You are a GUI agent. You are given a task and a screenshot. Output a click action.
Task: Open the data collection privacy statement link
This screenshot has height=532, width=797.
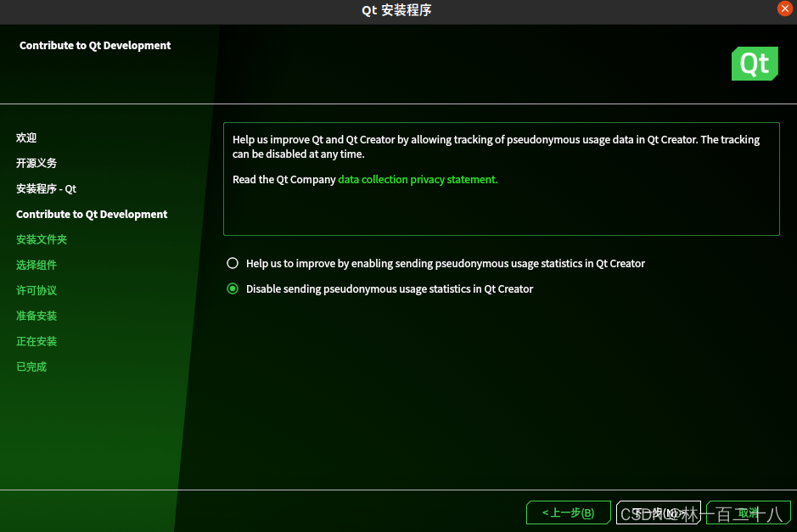418,179
